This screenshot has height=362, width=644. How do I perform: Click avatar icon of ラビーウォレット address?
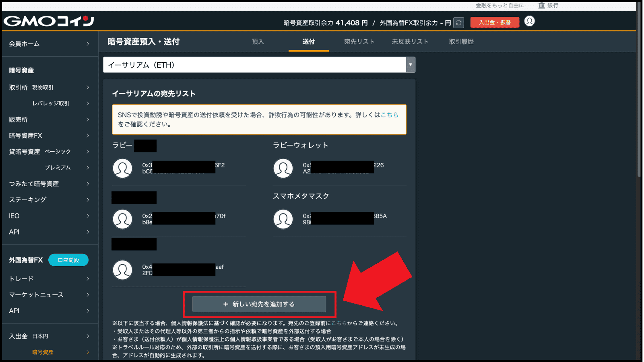coord(283,168)
